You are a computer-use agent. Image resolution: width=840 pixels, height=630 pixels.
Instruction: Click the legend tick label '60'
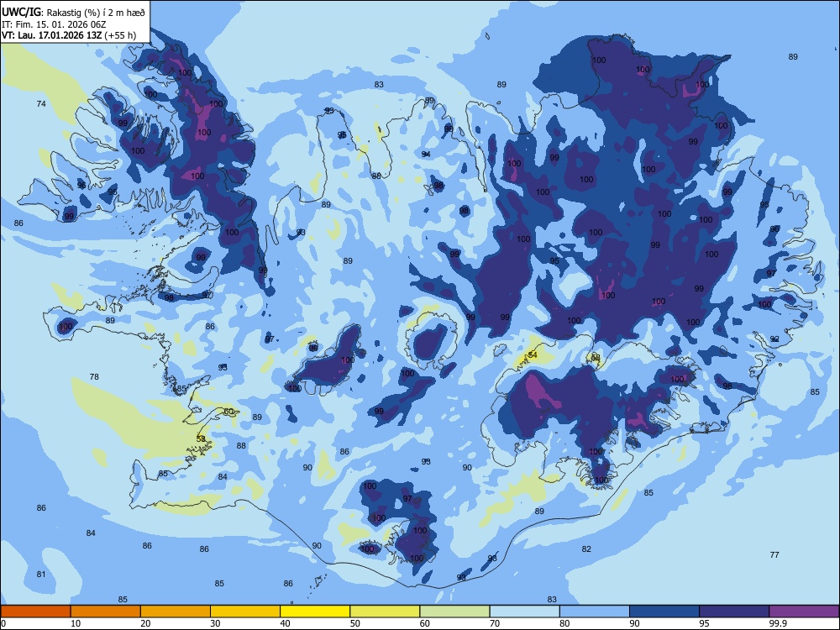(x=425, y=623)
